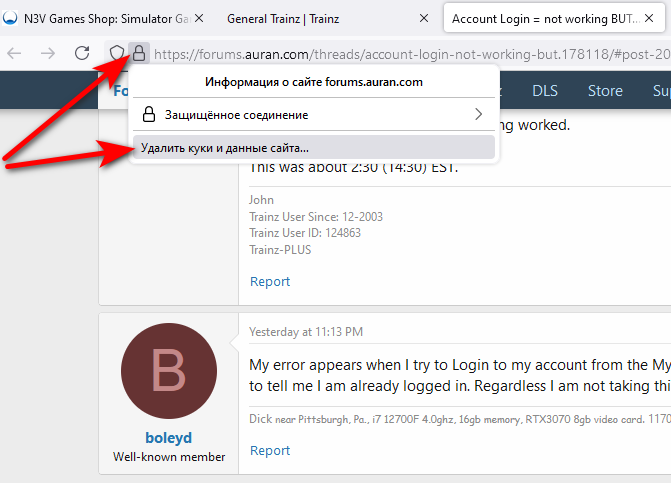Click the Trainz User ID: 124863 text
The width and height of the screenshot is (671, 483).
[305, 233]
